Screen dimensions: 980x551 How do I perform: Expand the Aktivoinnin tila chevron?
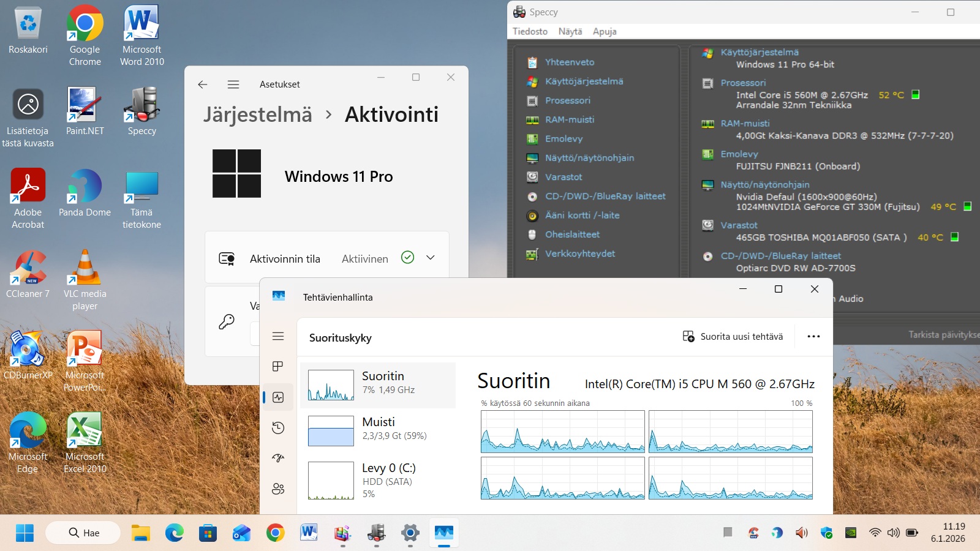[x=431, y=258]
